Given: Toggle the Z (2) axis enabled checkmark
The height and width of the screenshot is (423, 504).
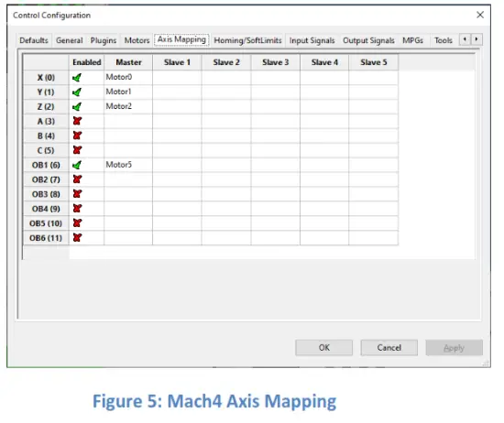Looking at the screenshot, I should [x=77, y=107].
